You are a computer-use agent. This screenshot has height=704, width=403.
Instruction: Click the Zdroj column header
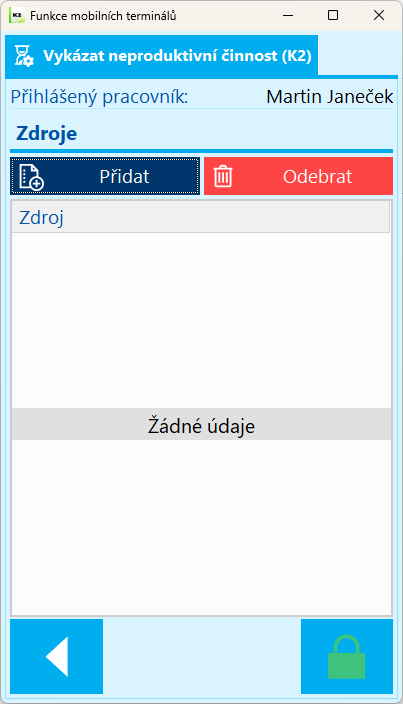[201, 217]
